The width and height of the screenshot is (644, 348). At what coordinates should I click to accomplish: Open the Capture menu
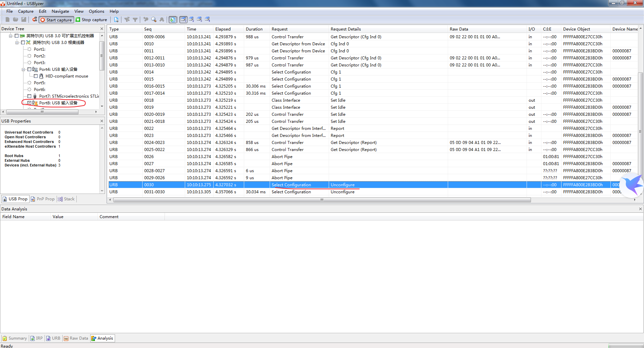pos(26,11)
